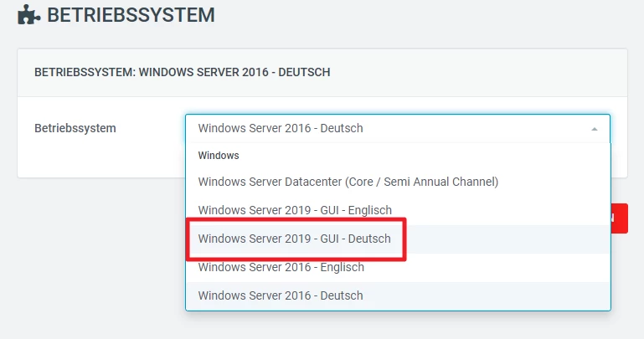This screenshot has width=644, height=339.
Task: Click the selected value Windows Server 2016 - Deutsch in the field
Action: (x=281, y=129)
